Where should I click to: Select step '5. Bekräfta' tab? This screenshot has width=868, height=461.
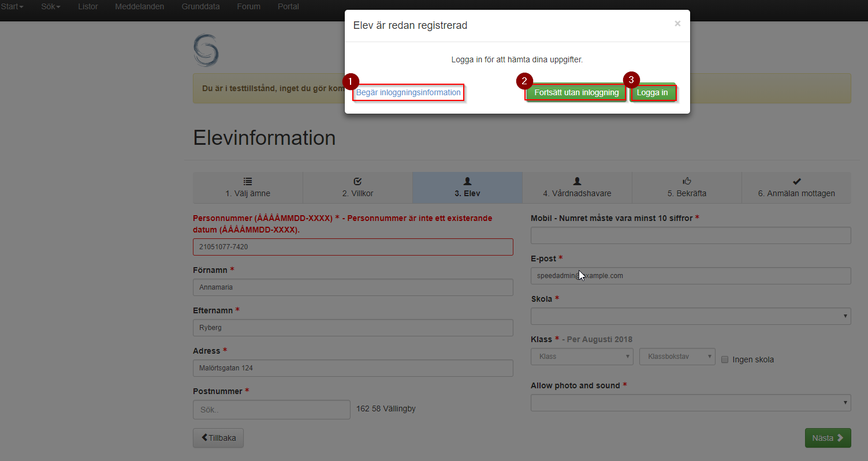[687, 188]
